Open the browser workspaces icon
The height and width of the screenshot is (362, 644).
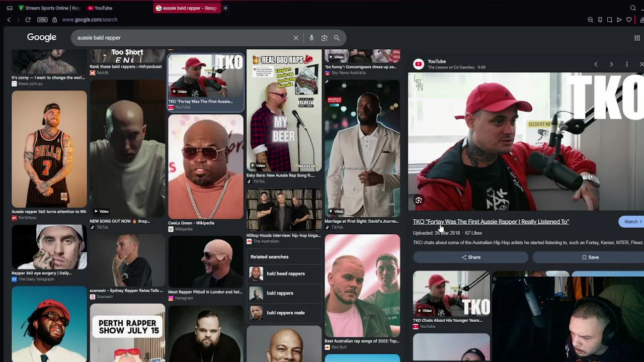[10, 8]
